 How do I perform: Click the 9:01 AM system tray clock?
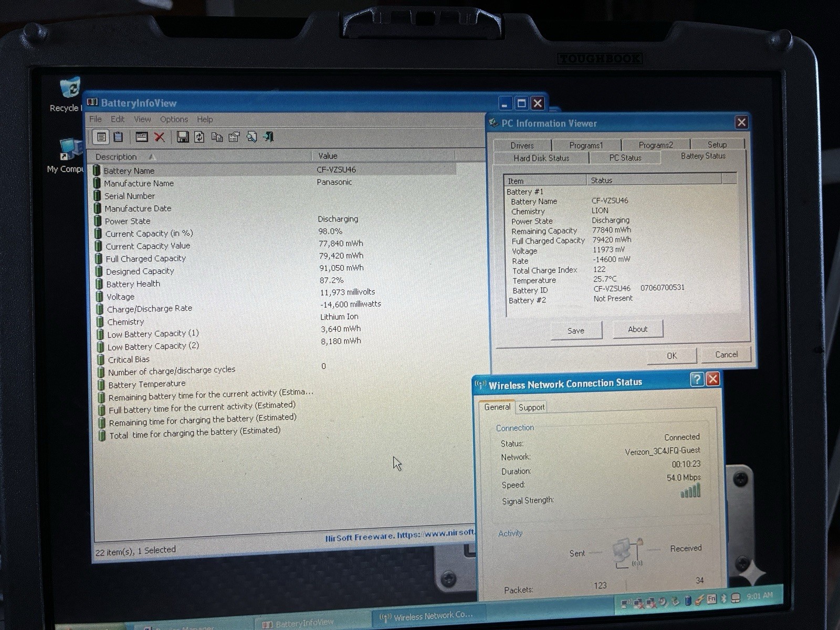click(x=760, y=596)
